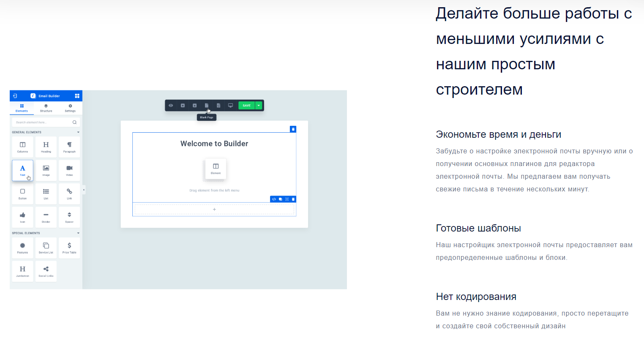Click the 'Экономьте время и деньги' heading
The width and height of the screenshot is (644, 338).
(x=499, y=134)
